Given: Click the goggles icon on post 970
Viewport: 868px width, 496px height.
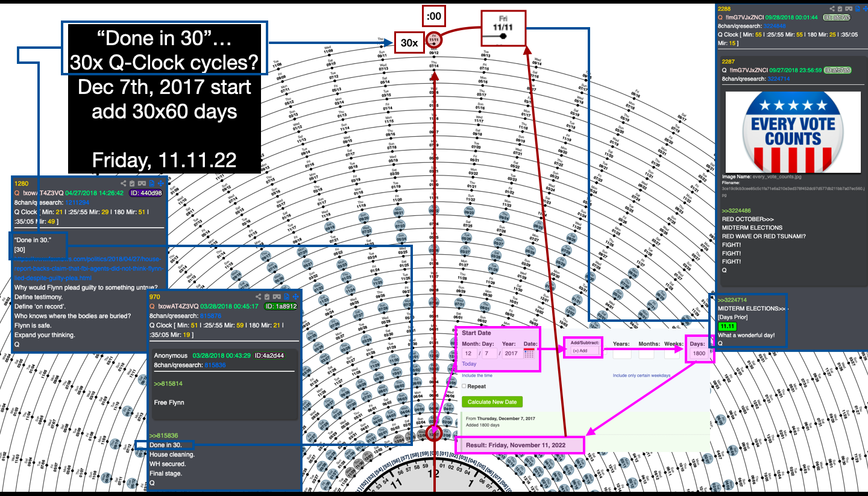Looking at the screenshot, I should click(277, 297).
